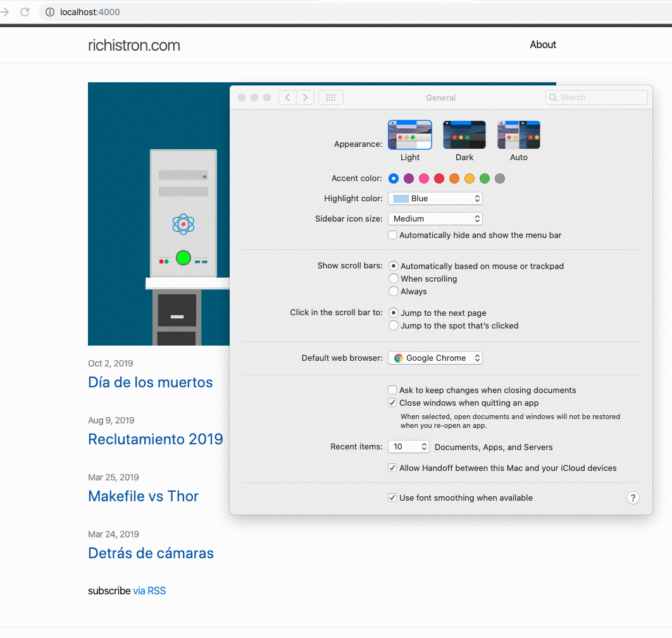672x638 pixels.
Task: Toggle Close windows when quitting an app
Action: click(392, 403)
